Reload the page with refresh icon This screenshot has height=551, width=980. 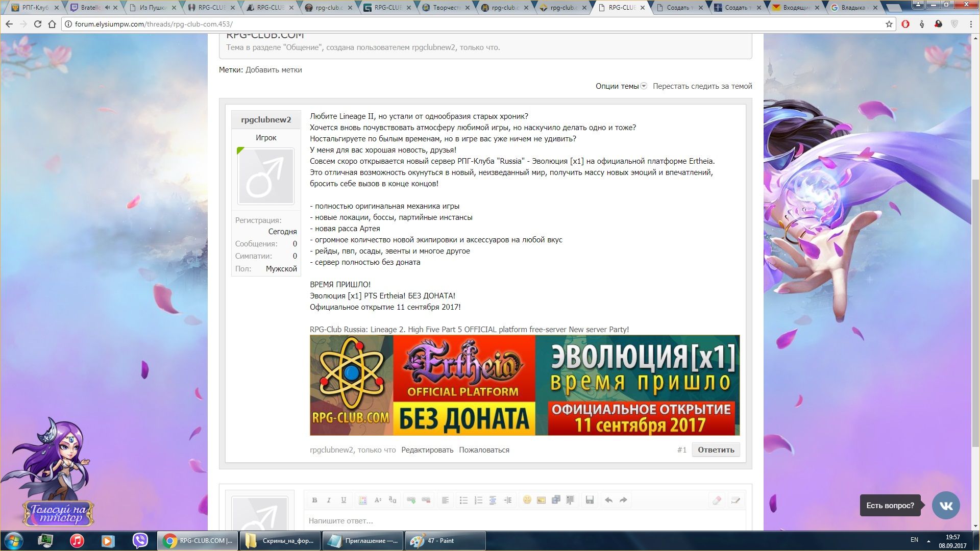[37, 24]
